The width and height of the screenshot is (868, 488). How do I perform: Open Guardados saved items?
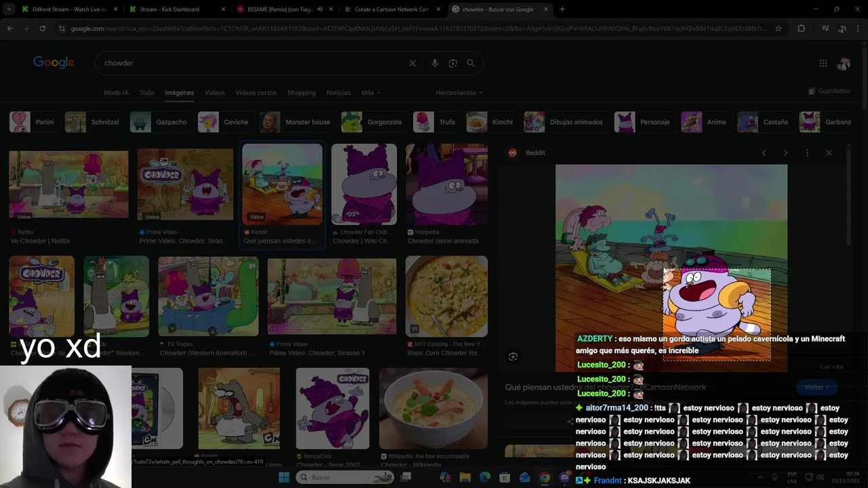(829, 91)
